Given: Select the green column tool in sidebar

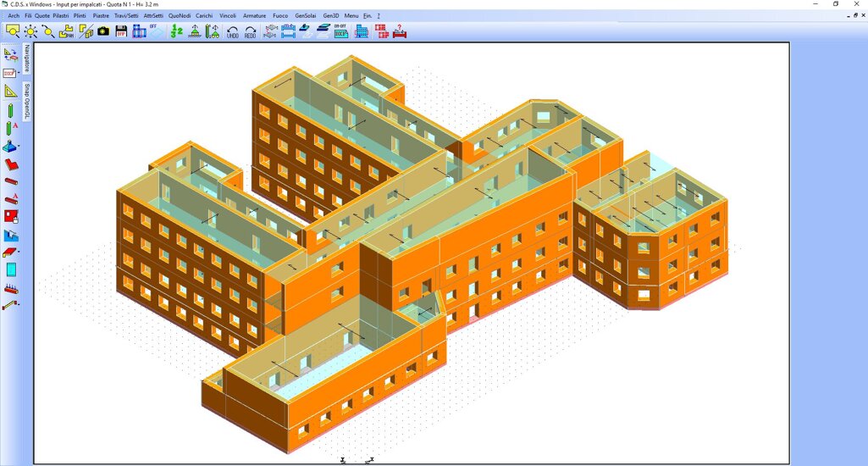Looking at the screenshot, I should (10, 110).
